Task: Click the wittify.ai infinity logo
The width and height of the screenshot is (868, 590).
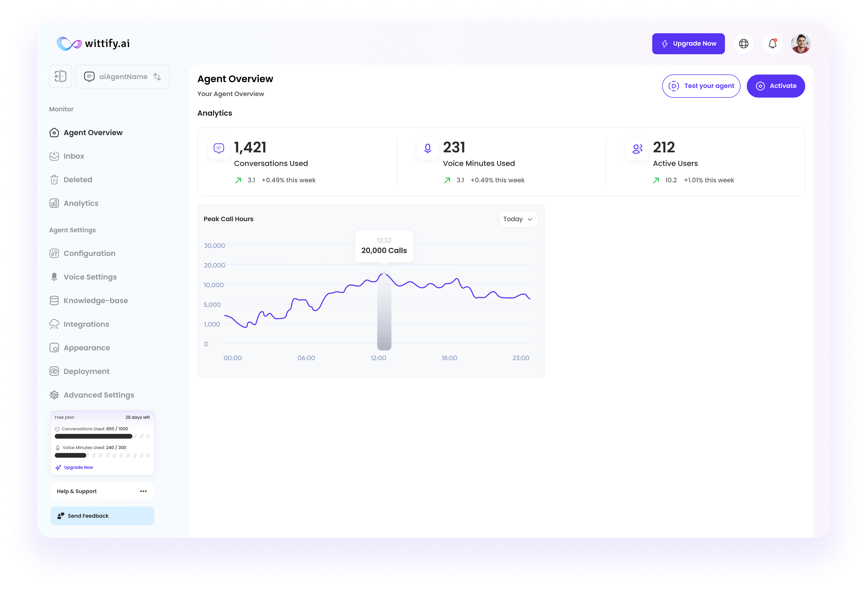Action: coord(69,44)
